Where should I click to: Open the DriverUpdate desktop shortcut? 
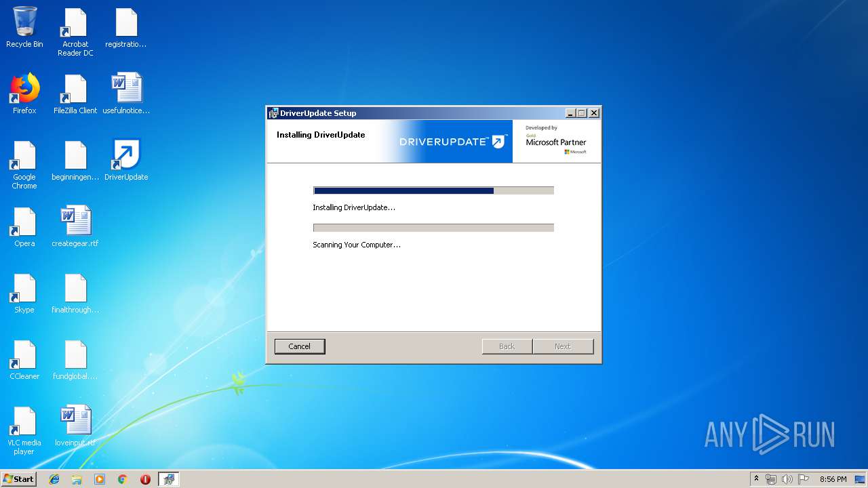pos(126,160)
